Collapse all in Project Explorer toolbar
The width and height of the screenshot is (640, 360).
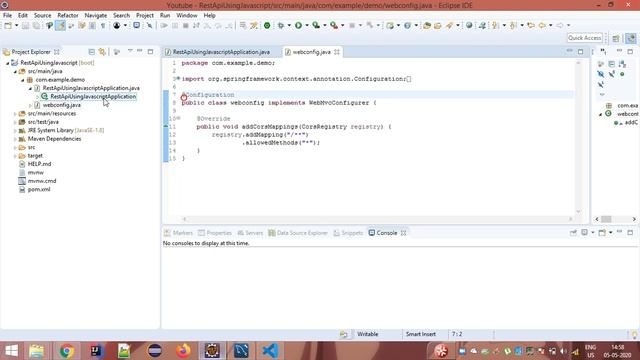tap(91, 52)
